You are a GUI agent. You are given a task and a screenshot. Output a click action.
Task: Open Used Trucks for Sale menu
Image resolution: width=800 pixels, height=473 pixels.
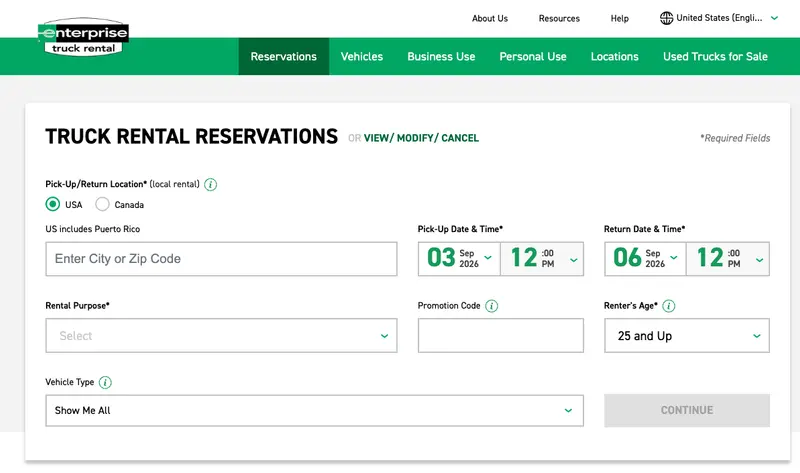[x=715, y=57]
